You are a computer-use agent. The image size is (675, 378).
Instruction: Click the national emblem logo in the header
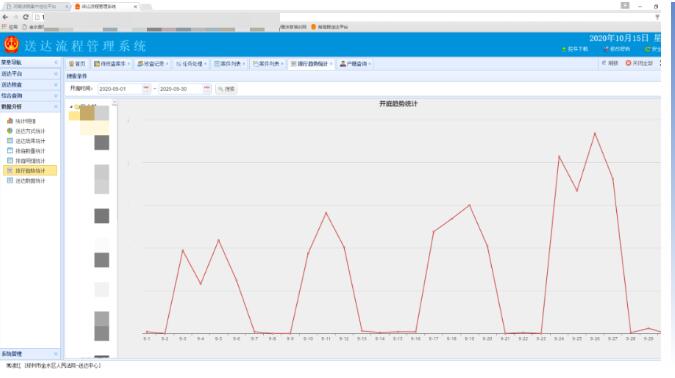point(12,45)
